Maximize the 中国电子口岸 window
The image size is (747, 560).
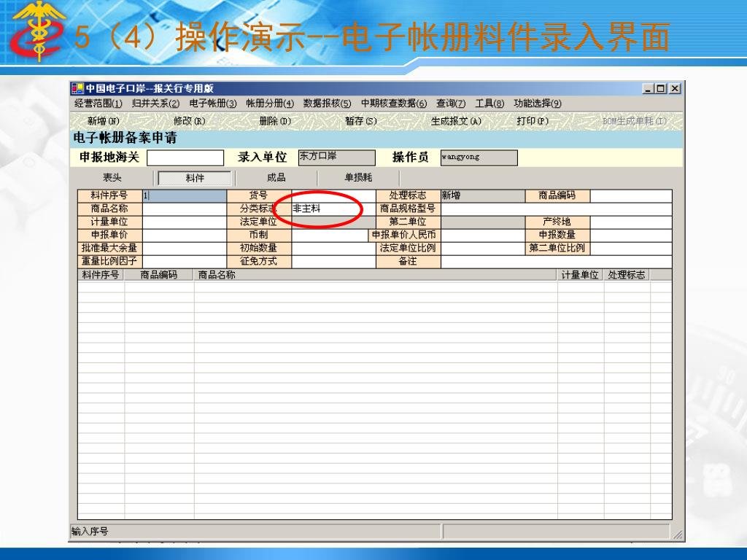point(661,88)
